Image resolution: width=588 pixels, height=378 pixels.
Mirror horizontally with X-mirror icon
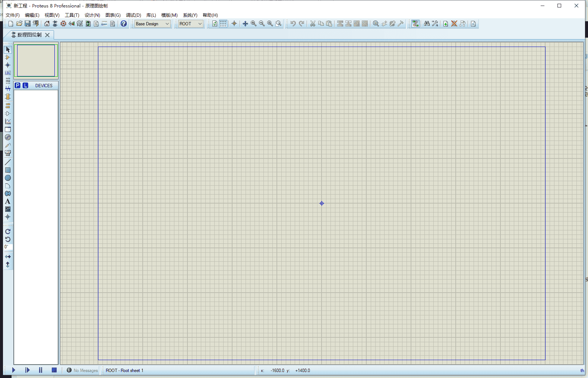pos(8,257)
